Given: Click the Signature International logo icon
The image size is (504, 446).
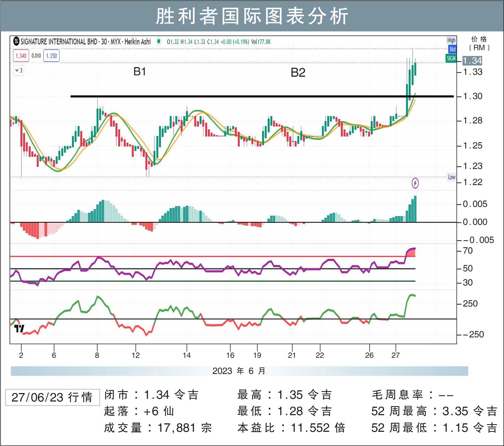Looking at the screenshot, I should (x=16, y=41).
